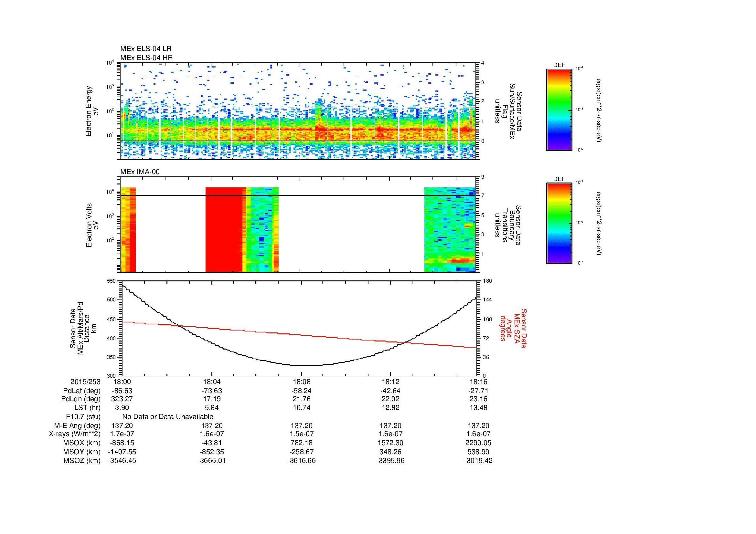Click the X-rays value '1.7e-07'
Viewport: 756px width, 534px height.
coord(122,434)
